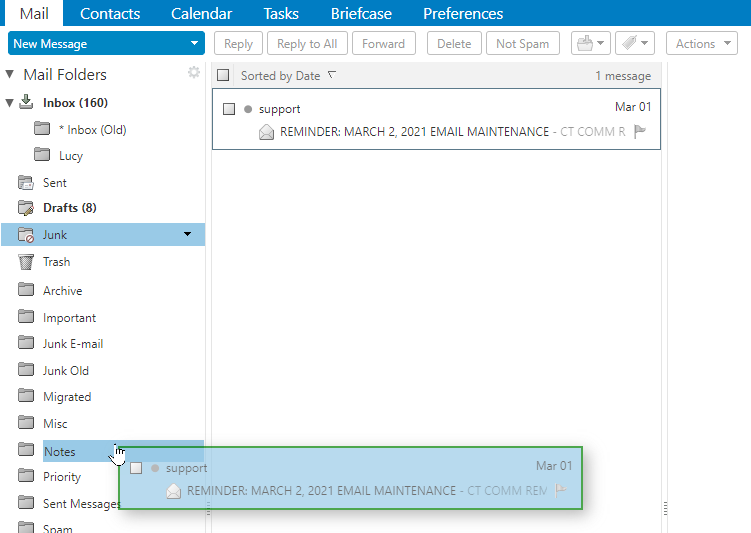Click the read status dot on support email
Screen dimensions: 751x533
point(248,109)
